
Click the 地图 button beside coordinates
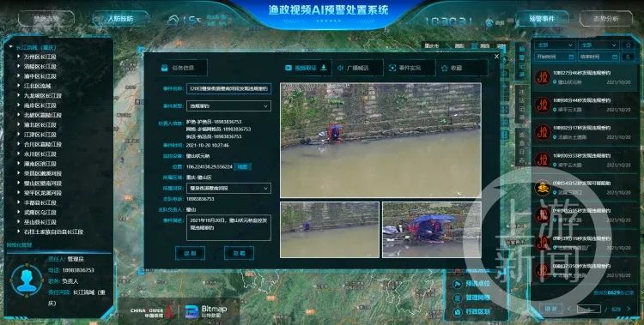[243, 166]
